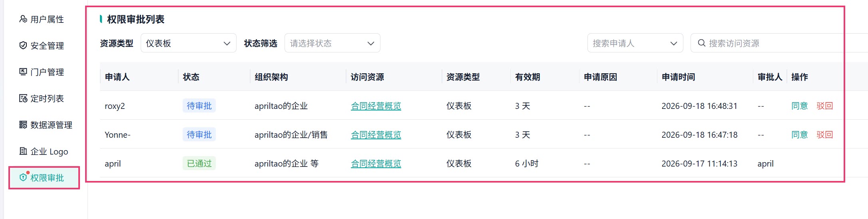Click 已通过 status tag for april

click(x=199, y=163)
